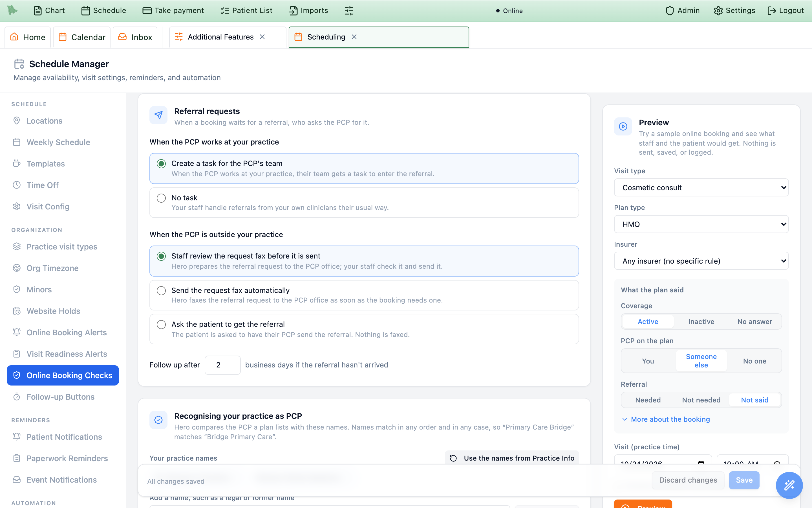Open the Visit type Cosmetic consult dropdown
812x508 pixels.
point(701,187)
